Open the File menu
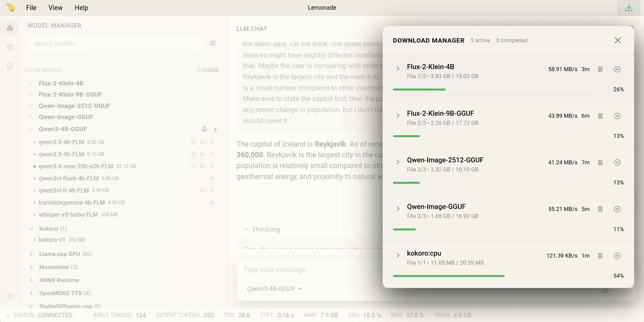644x322 pixels. point(31,8)
